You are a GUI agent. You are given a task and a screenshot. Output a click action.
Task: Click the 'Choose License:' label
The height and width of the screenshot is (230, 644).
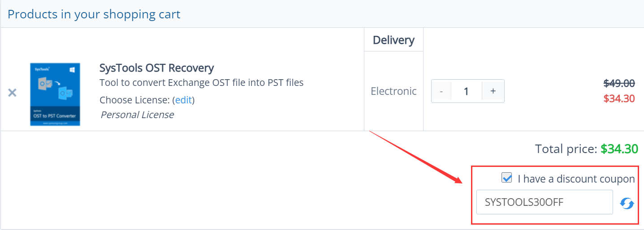[134, 100]
